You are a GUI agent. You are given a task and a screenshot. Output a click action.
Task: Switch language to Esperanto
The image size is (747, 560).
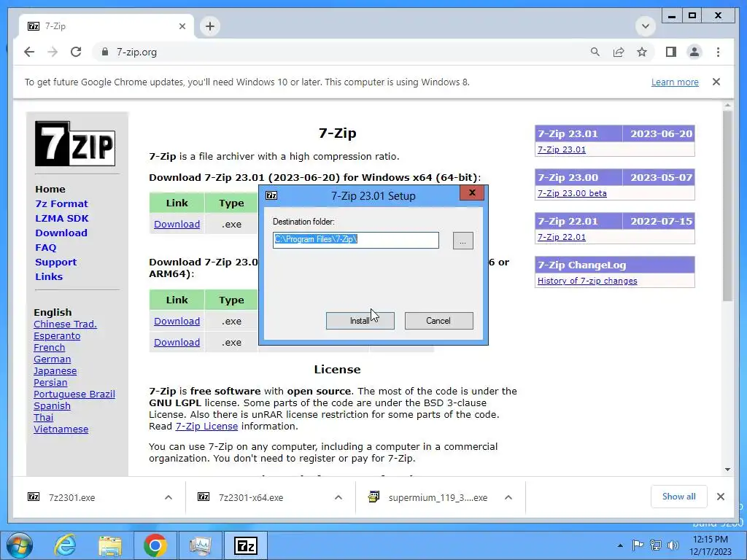57,335
